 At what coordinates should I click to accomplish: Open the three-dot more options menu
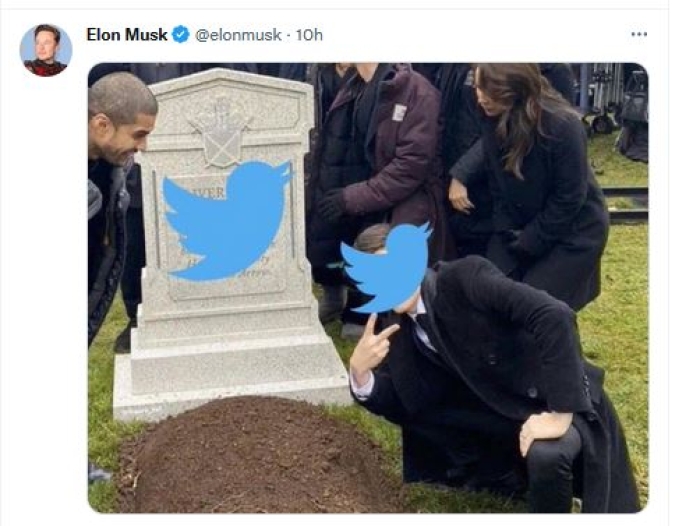(639, 34)
